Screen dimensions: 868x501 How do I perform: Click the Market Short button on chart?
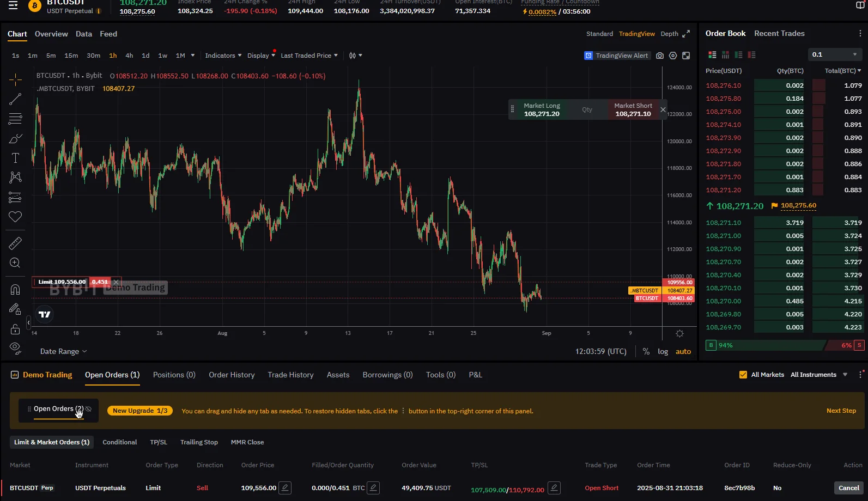[x=633, y=109]
